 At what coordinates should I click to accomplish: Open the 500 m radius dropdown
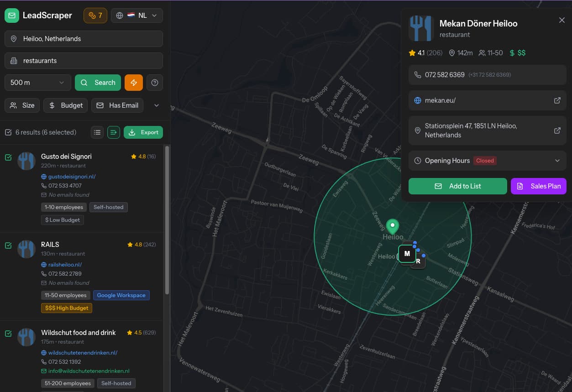(37, 83)
